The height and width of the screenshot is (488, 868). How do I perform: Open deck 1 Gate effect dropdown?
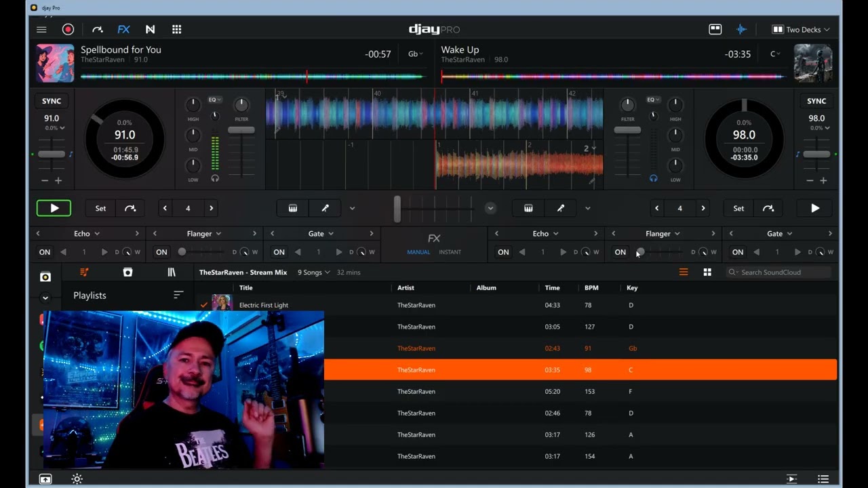tap(322, 233)
